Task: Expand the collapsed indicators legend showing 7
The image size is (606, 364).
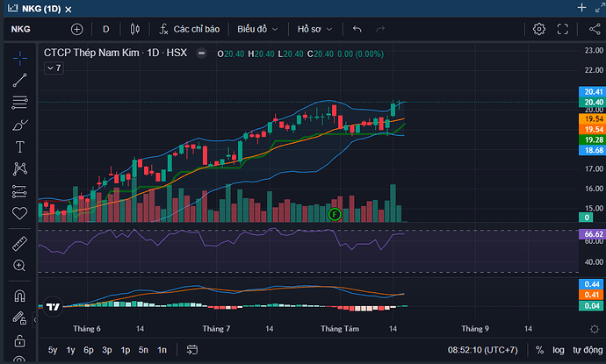Action: pyautogui.click(x=54, y=68)
